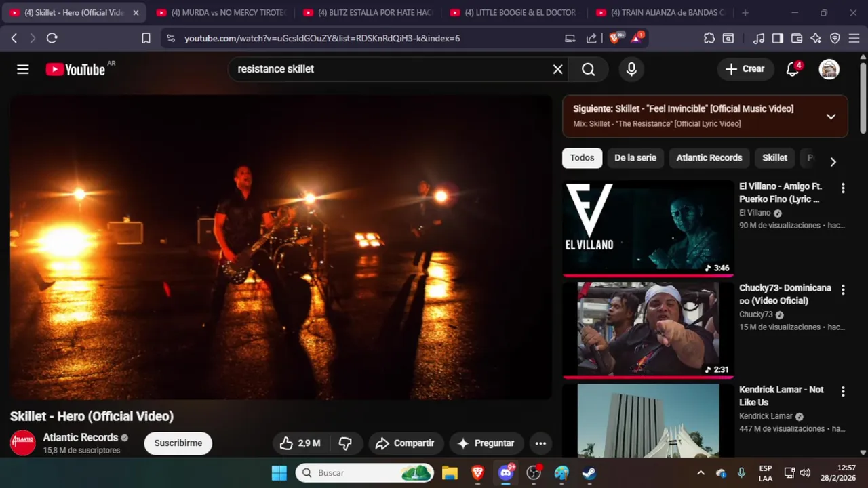Dislike the video with thumbs-down button
Image resolution: width=868 pixels, height=488 pixels.
(345, 443)
